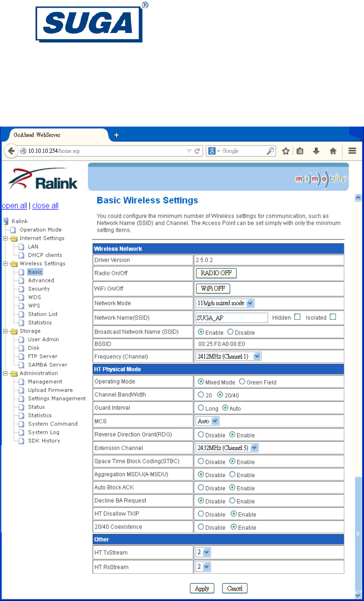The image size is (364, 601).
Task: Open the FTP Server page
Action: point(43,356)
